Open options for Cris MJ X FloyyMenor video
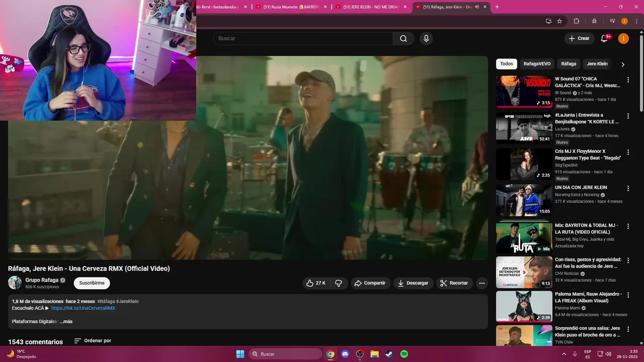This screenshot has width=644, height=362. click(628, 152)
